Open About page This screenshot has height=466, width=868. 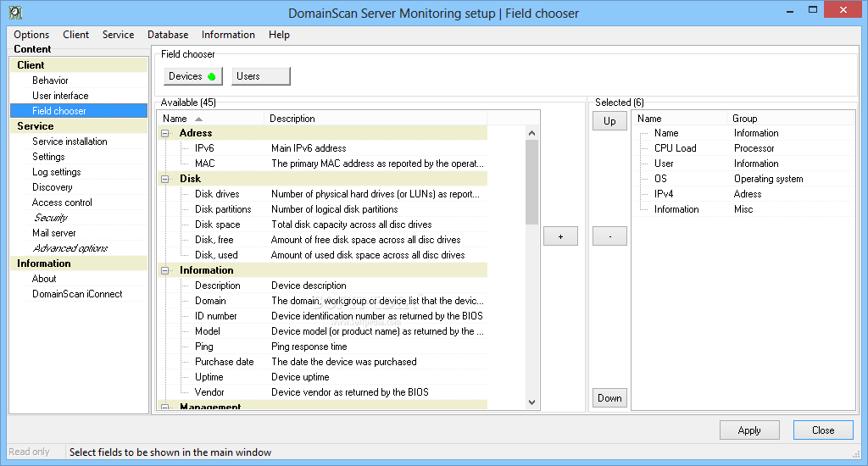pyautogui.click(x=44, y=279)
